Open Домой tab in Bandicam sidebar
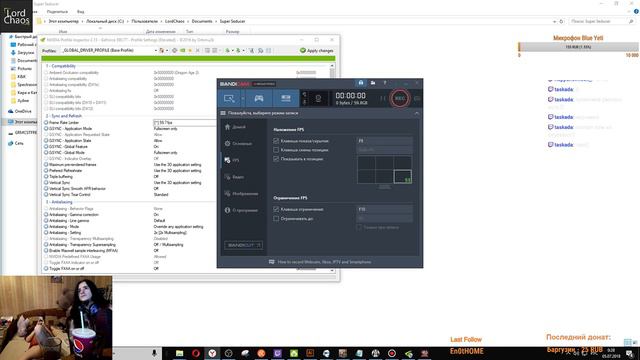Screen dimensions: 640x360 click(x=235, y=127)
